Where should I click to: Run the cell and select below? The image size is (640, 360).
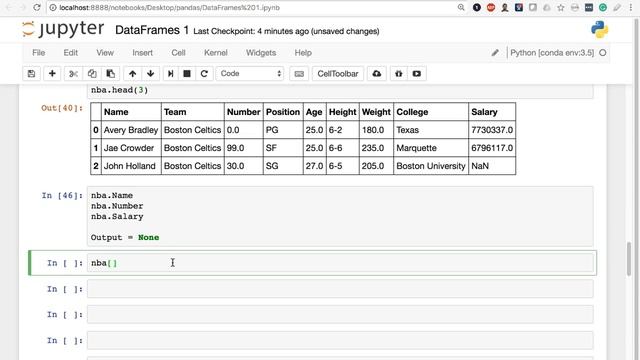(x=171, y=74)
